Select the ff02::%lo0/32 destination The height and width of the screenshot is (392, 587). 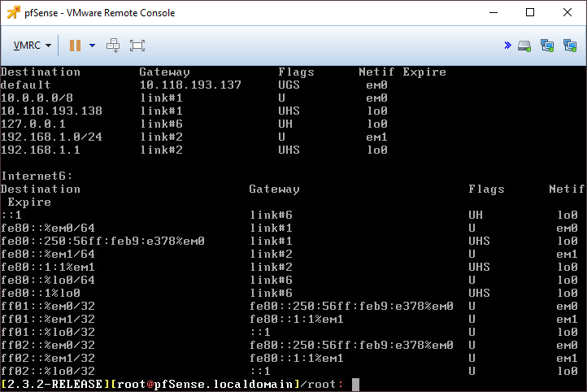pyautogui.click(x=47, y=372)
